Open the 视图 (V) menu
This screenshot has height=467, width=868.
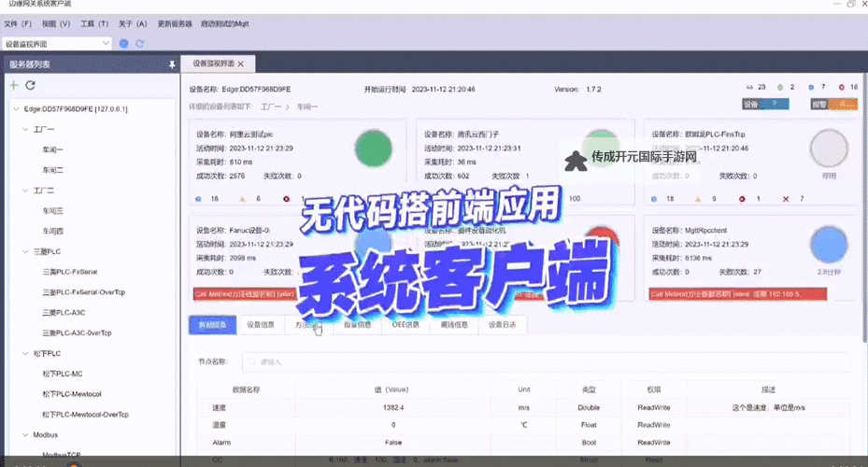(56, 23)
